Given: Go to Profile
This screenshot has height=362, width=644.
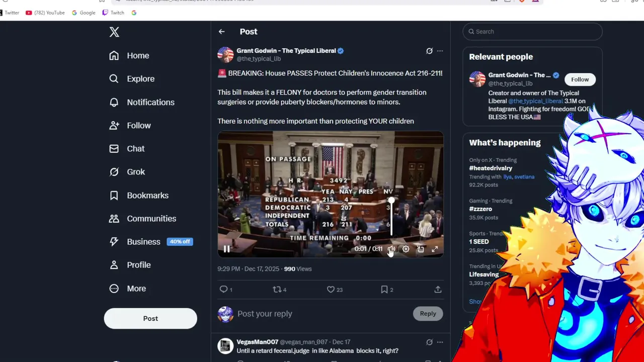Looking at the screenshot, I should [129, 265].
